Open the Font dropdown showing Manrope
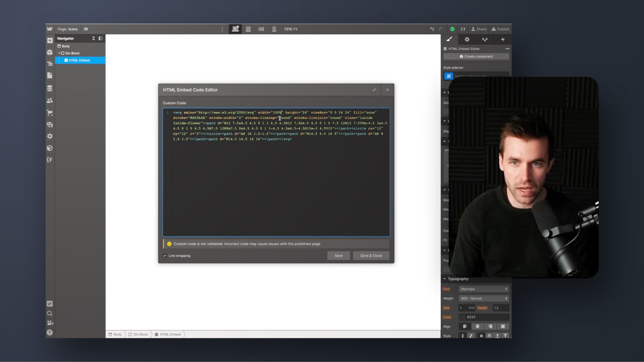 point(484,289)
